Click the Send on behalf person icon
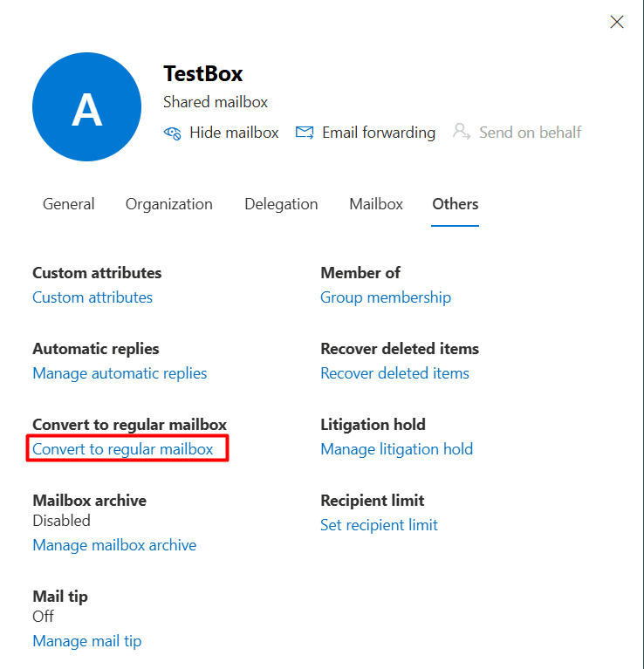 pos(462,132)
